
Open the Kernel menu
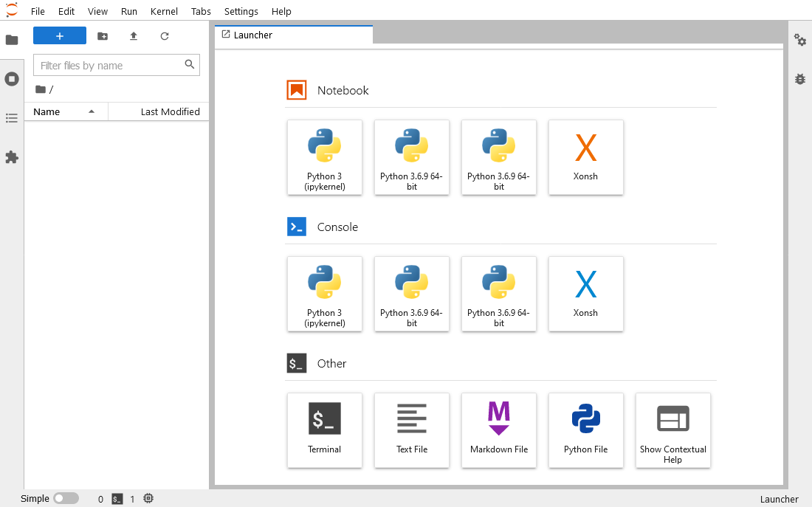[x=164, y=11]
